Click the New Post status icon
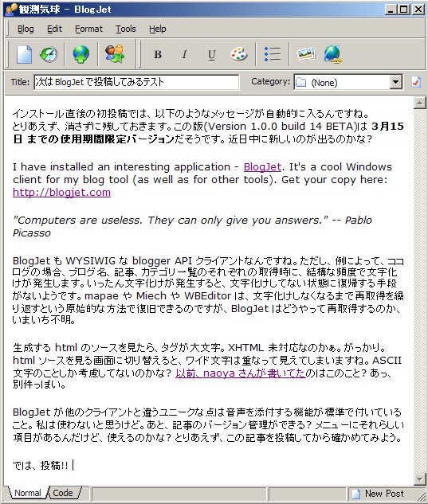Image resolution: width=428 pixels, height=504 pixels. pyautogui.click(x=356, y=494)
